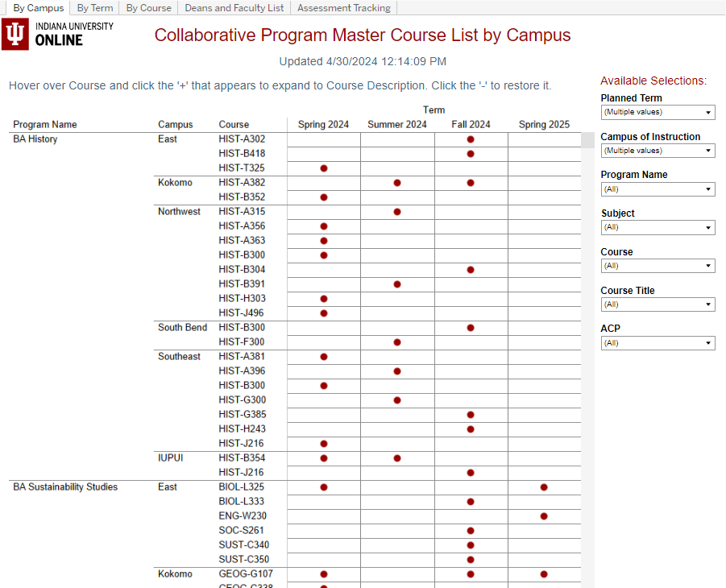This screenshot has height=588, width=726.
Task: Click the HIST-A382 Summer 2024 dot marker
Action: click(x=397, y=183)
